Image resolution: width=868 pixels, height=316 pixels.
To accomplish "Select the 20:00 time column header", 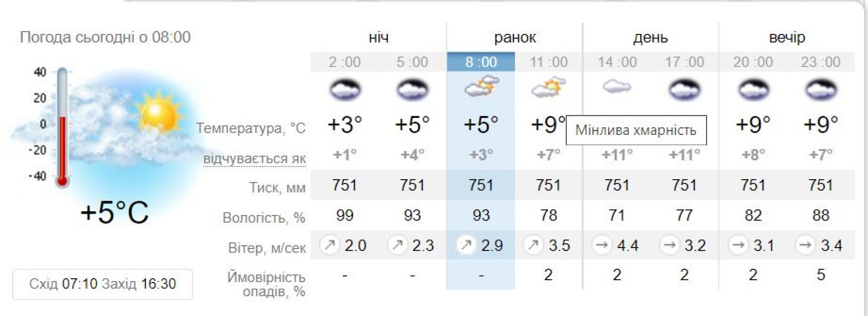I will pyautogui.click(x=753, y=62).
